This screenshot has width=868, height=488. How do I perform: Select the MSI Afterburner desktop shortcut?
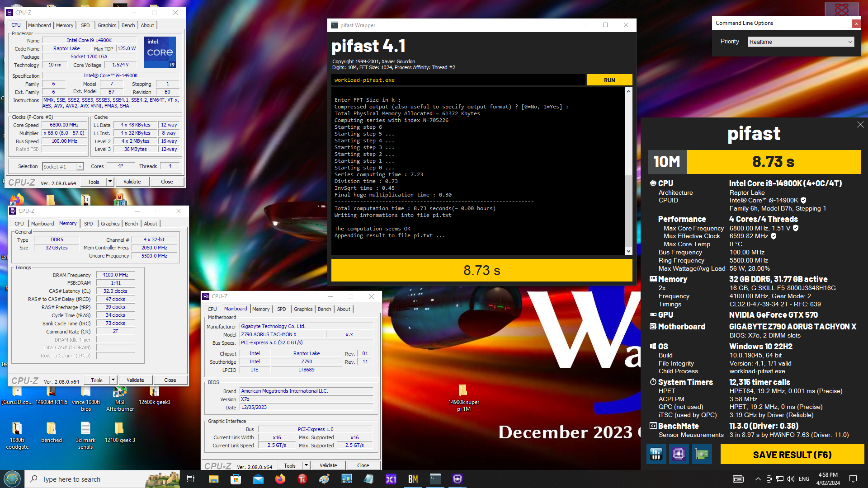coord(120,399)
